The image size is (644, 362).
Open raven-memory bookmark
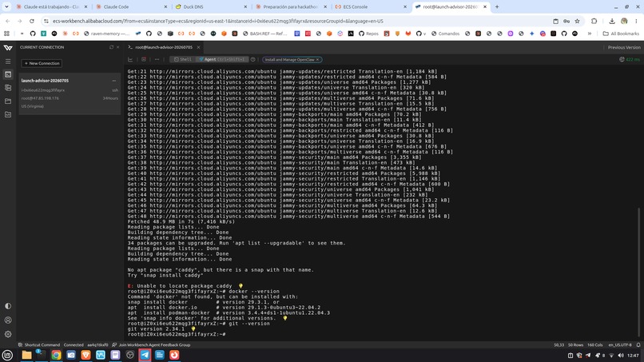click(x=107, y=34)
